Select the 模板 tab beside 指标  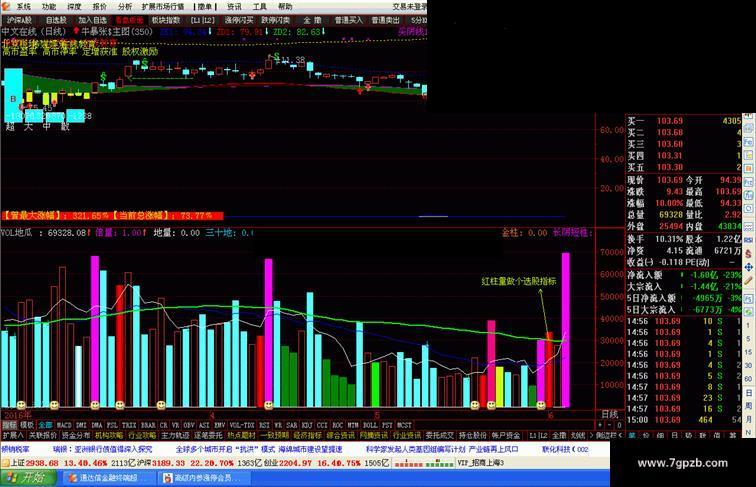pyautogui.click(x=27, y=425)
